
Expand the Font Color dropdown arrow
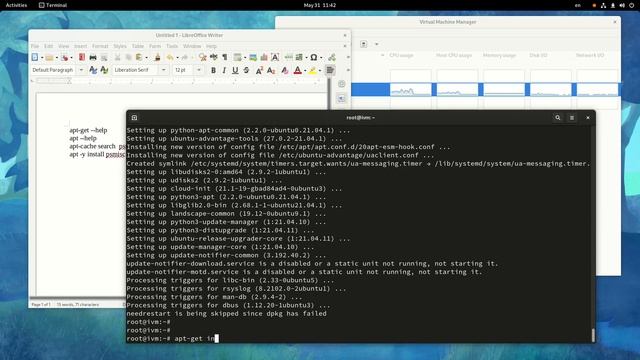point(305,70)
